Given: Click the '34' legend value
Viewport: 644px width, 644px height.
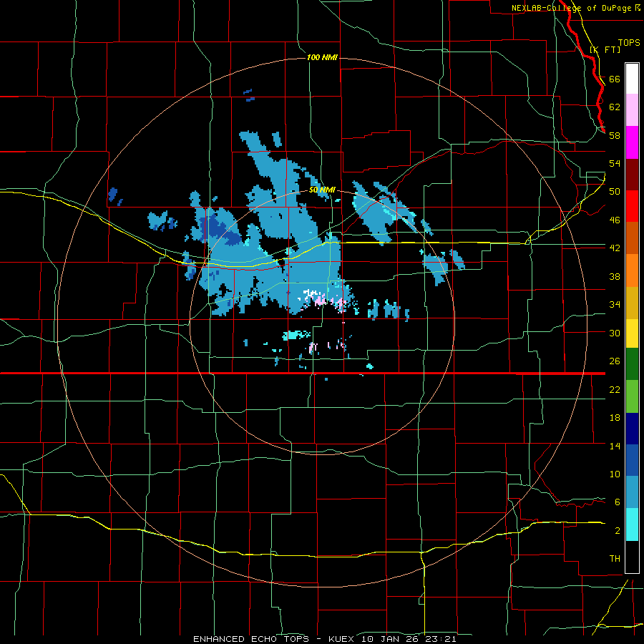Looking at the screenshot, I should (x=615, y=304).
